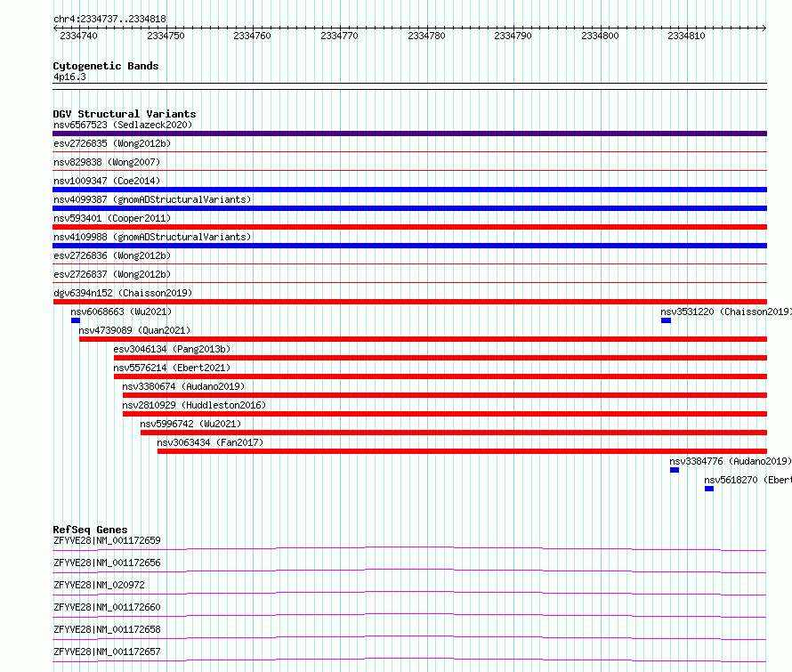The width and height of the screenshot is (792, 672).
Task: Open ZFYVE28|NM_020972 transcript
Action: (99, 585)
